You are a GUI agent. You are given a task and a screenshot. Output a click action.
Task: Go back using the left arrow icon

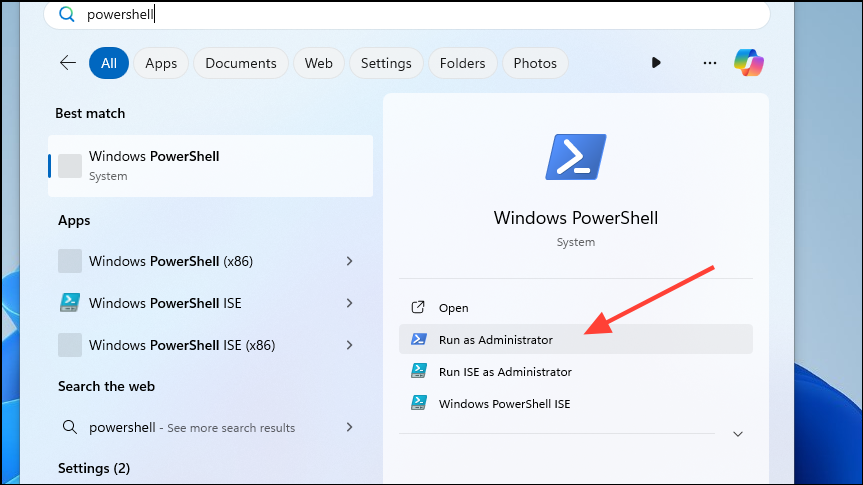tap(68, 63)
